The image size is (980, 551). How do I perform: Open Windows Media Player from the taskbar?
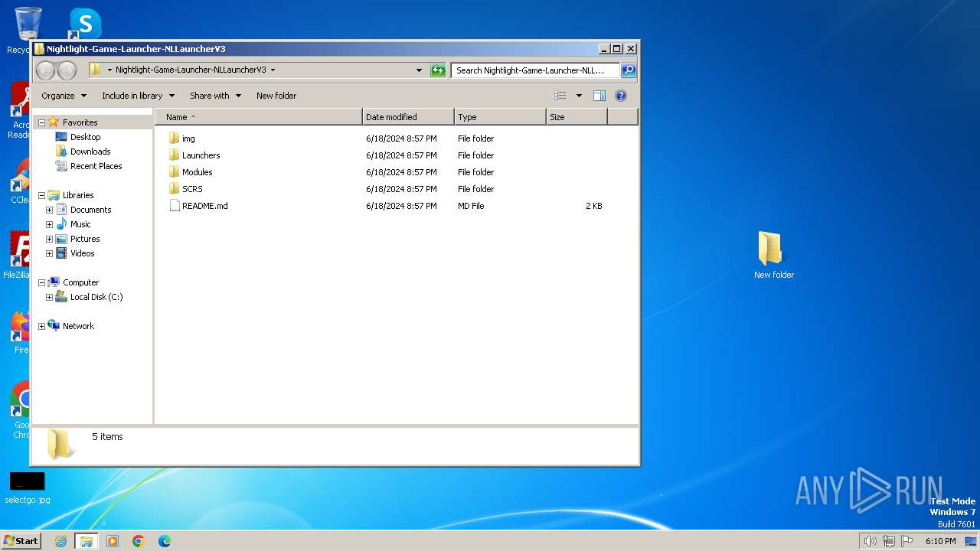click(x=113, y=541)
